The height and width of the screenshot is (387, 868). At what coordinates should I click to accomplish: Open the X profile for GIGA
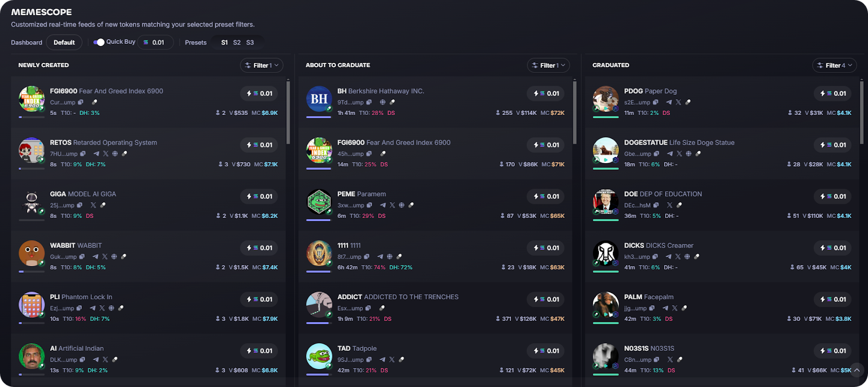pos(93,205)
